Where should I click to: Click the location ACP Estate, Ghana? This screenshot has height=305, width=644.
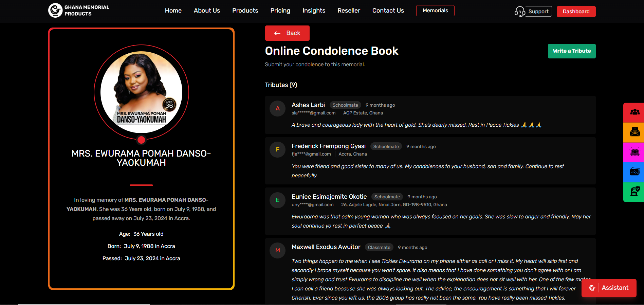363,113
